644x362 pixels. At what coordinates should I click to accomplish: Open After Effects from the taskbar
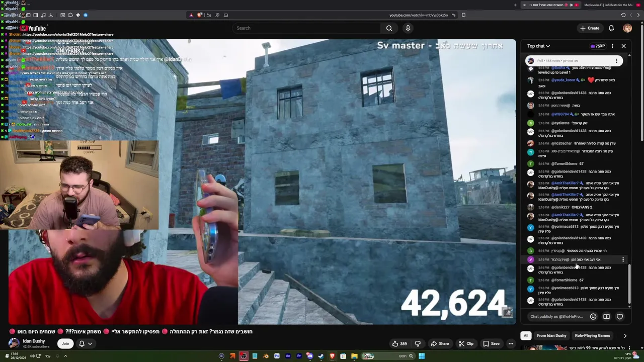[x=288, y=356]
